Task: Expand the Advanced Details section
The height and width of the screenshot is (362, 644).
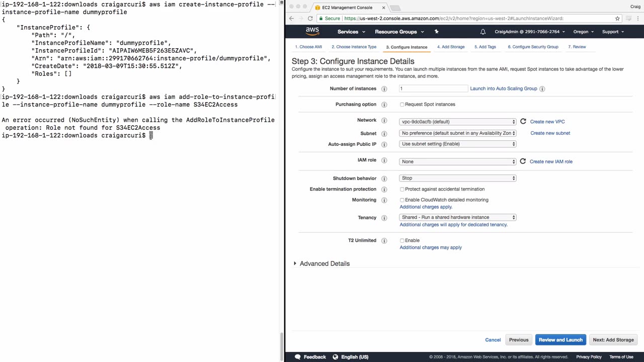Action: pos(322,263)
